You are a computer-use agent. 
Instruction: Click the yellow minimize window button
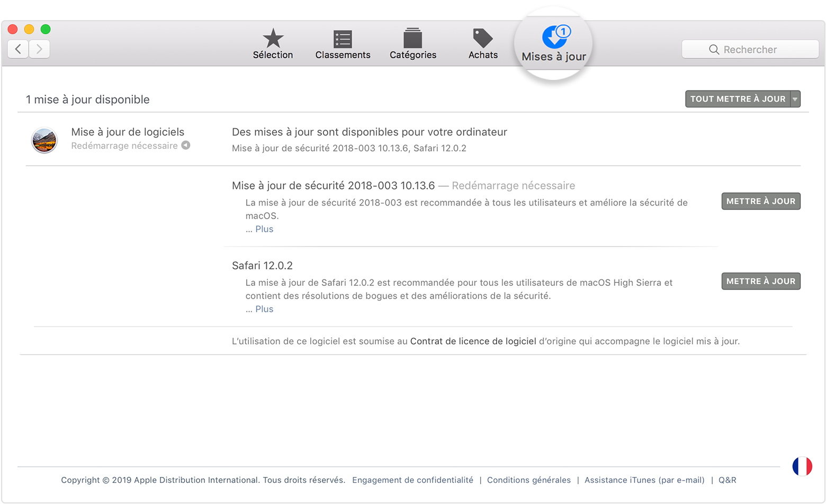[29, 29]
